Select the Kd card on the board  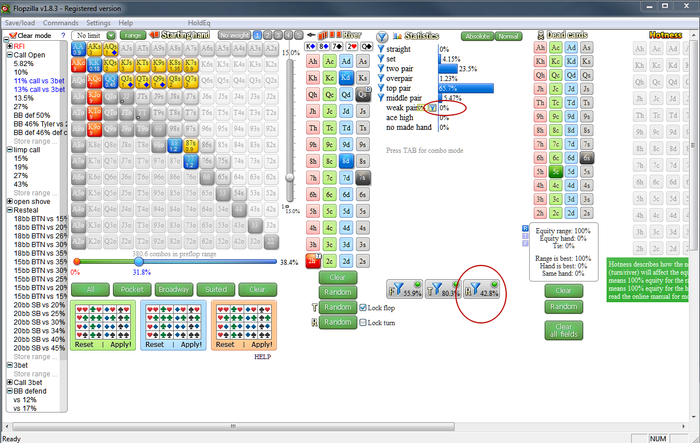346,78
